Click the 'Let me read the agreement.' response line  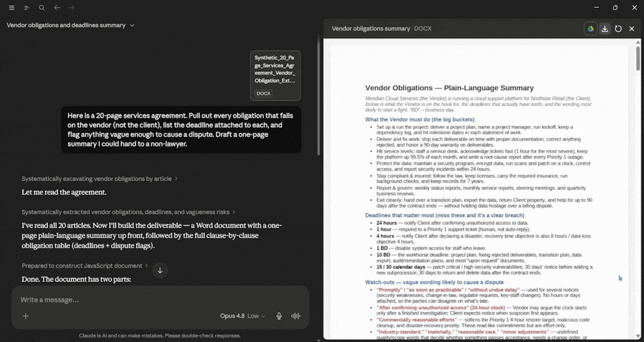click(64, 193)
